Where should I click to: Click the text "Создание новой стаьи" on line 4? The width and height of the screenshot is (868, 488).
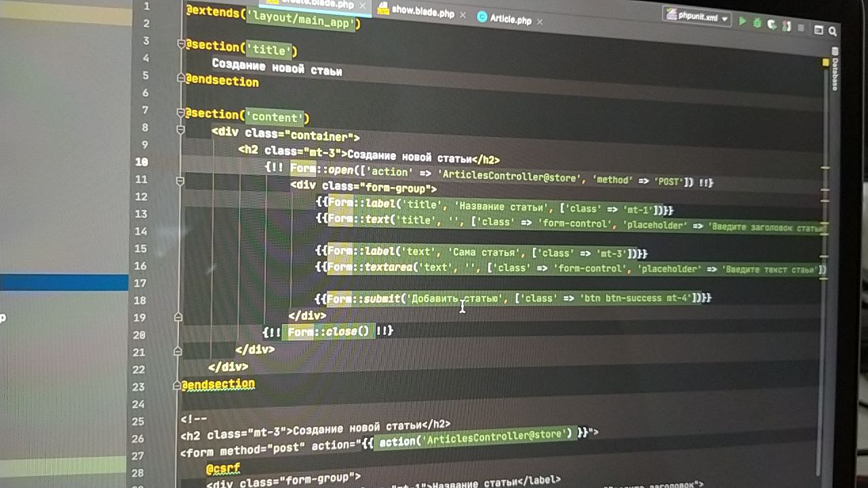277,68
